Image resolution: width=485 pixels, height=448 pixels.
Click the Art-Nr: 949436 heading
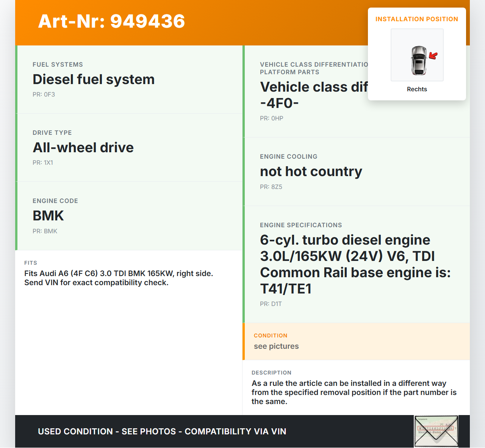111,21
